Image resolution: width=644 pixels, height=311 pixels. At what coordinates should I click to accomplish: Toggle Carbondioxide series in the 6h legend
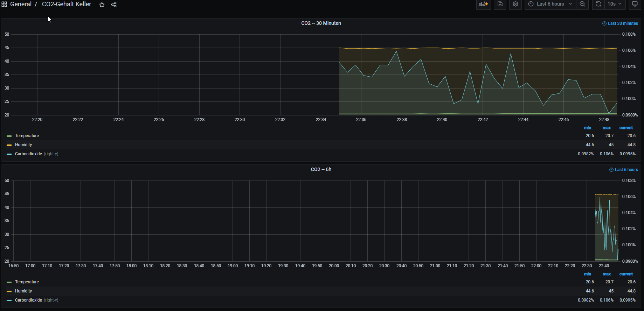pos(28,300)
